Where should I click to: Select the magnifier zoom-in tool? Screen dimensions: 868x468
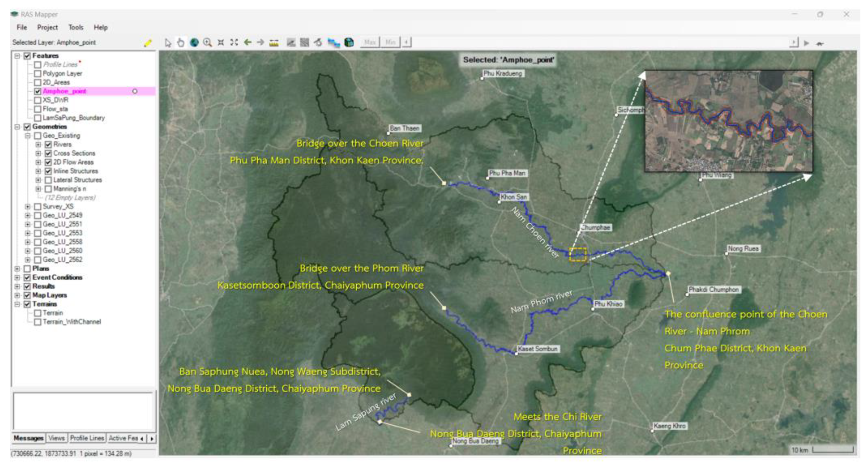[208, 43]
